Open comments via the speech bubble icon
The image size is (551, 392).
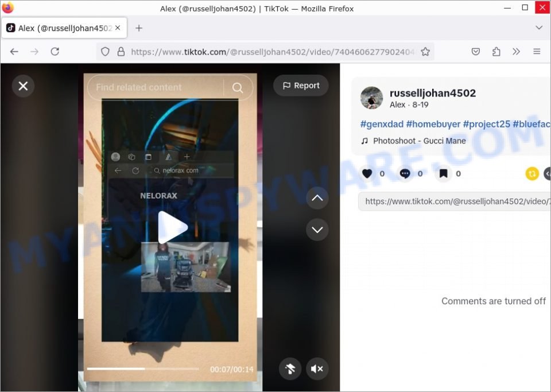click(x=405, y=173)
